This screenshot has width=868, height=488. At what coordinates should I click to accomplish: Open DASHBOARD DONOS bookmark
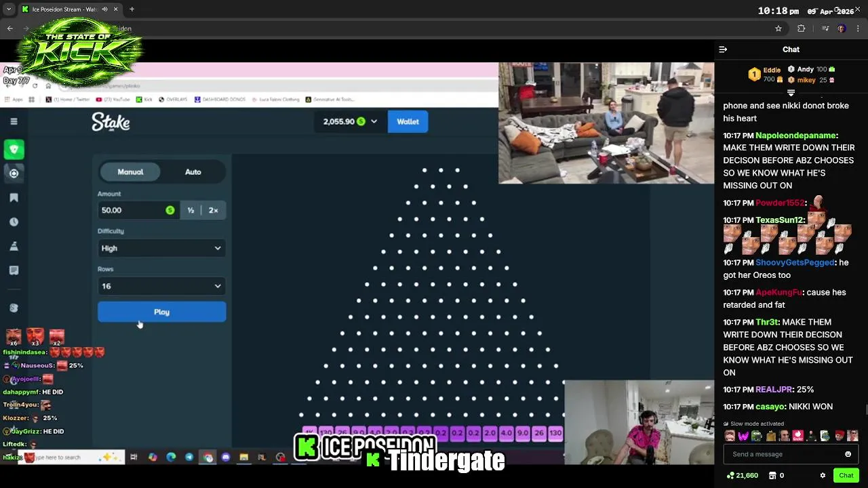pos(220,100)
